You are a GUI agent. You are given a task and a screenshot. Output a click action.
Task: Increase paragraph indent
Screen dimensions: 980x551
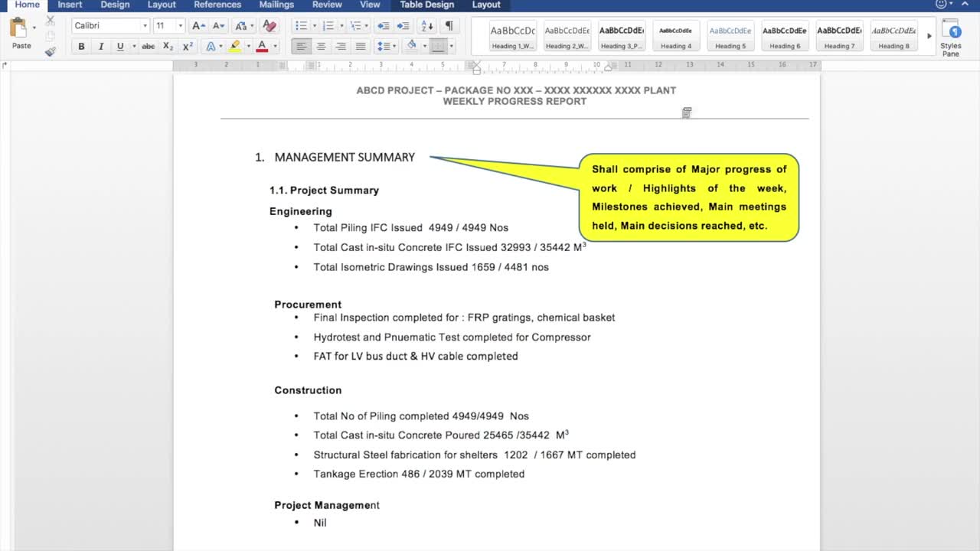403,26
